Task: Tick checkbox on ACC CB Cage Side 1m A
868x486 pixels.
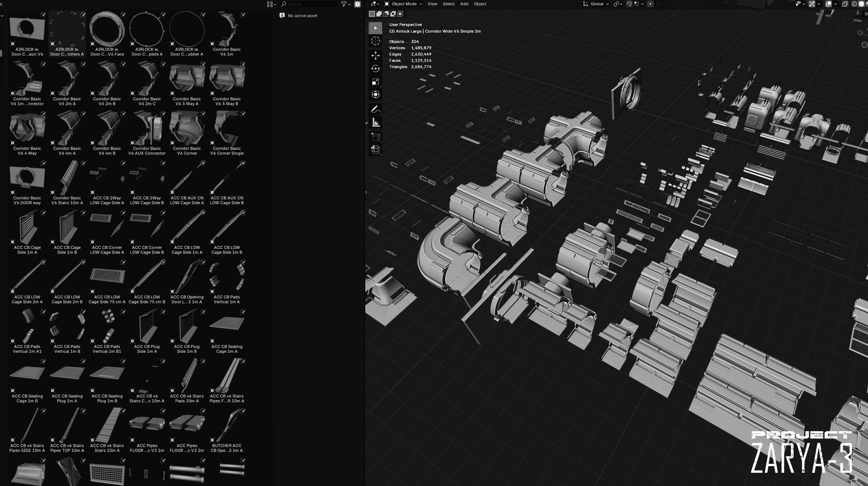Action: coord(12,242)
